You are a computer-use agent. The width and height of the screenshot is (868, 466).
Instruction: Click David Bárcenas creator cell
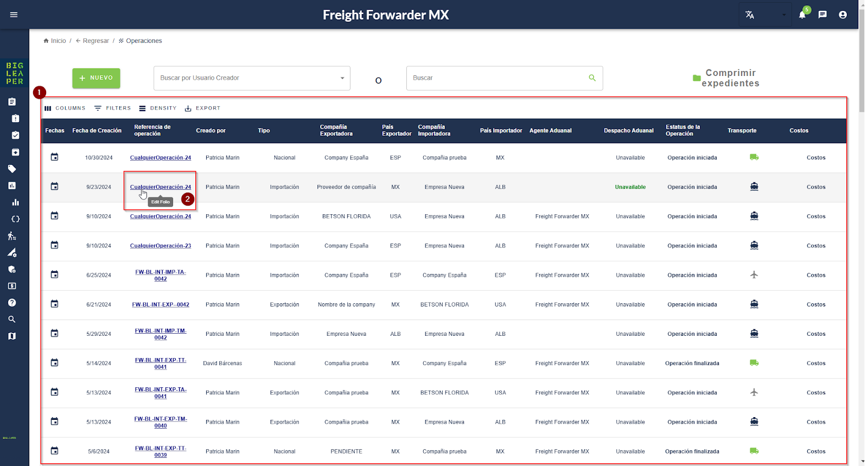[x=222, y=363]
